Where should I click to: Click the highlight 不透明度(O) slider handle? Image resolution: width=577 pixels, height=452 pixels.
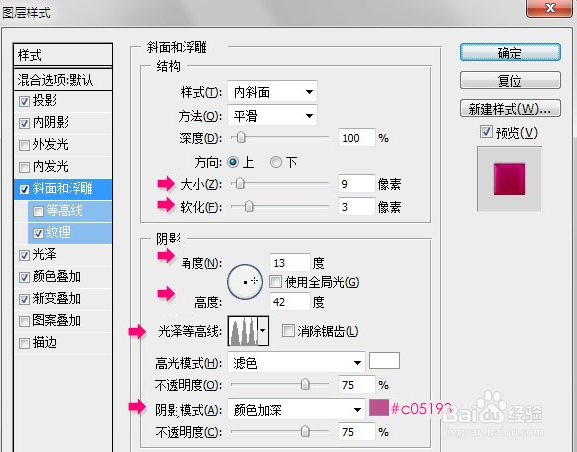pos(305,384)
